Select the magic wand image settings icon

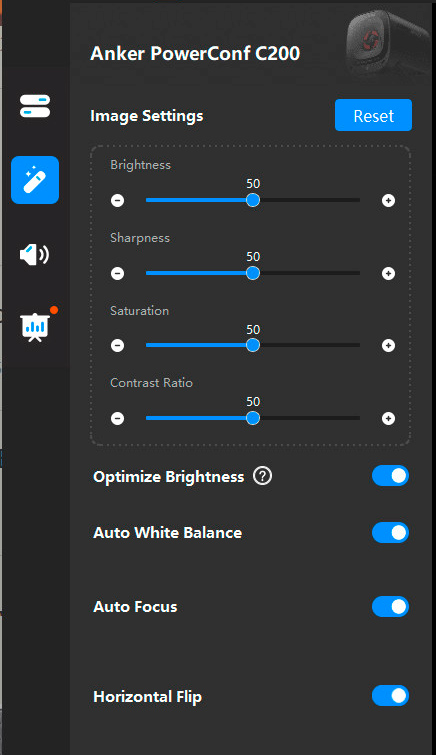click(35, 180)
